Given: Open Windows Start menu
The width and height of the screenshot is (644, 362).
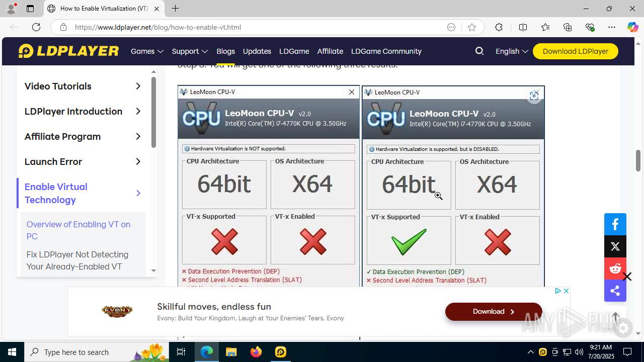Looking at the screenshot, I should coord(12,352).
